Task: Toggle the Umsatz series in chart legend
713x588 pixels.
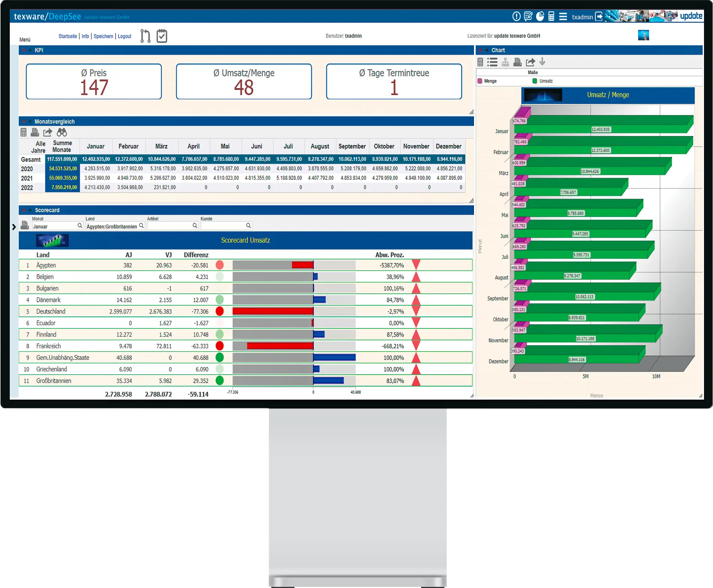Action: click(543, 81)
